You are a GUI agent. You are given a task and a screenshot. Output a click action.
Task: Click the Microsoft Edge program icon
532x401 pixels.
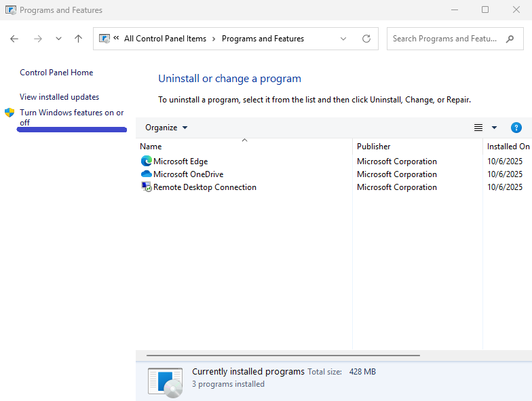[x=146, y=161]
